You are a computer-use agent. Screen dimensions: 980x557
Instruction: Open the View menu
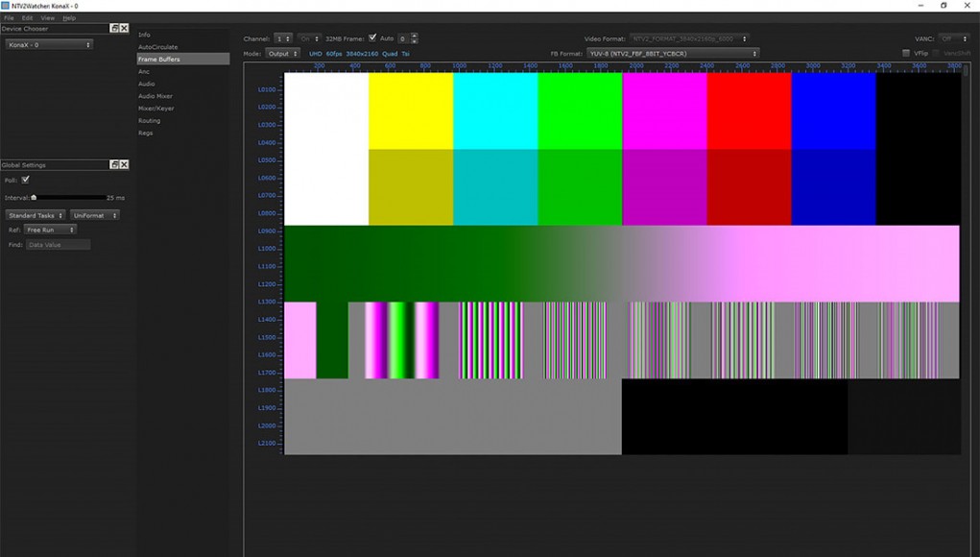coord(47,18)
